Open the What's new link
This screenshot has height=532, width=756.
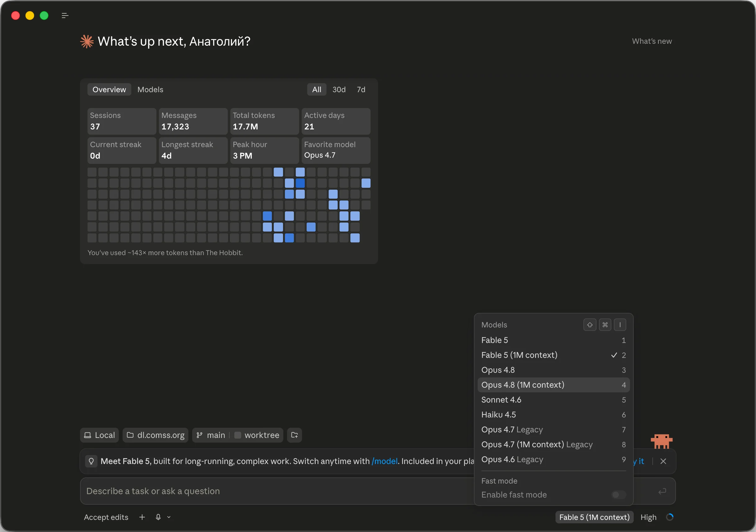click(652, 41)
